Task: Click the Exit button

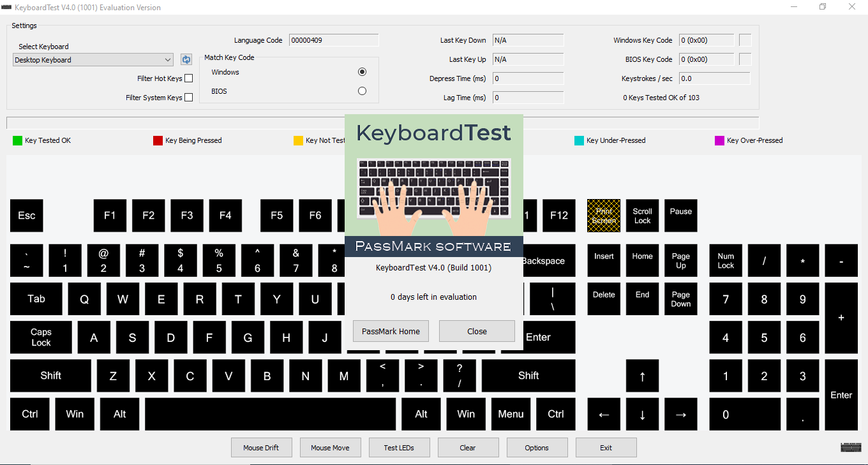Action: coord(606,448)
